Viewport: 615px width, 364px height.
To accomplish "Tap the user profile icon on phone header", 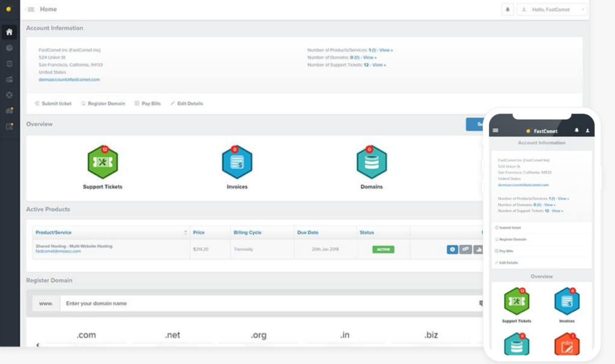I will coord(587,130).
